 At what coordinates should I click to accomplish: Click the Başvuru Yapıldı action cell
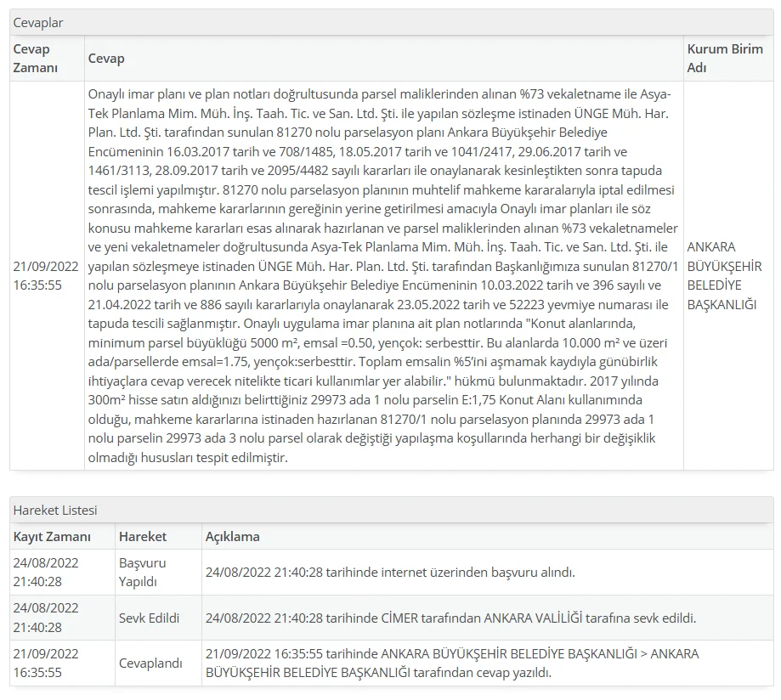[143, 573]
